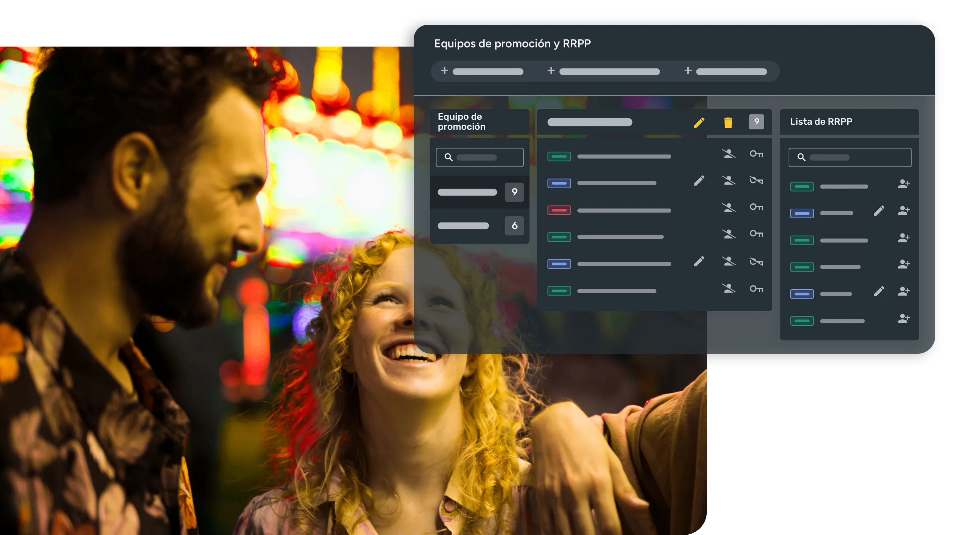Click third plus button in top bar

[688, 71]
